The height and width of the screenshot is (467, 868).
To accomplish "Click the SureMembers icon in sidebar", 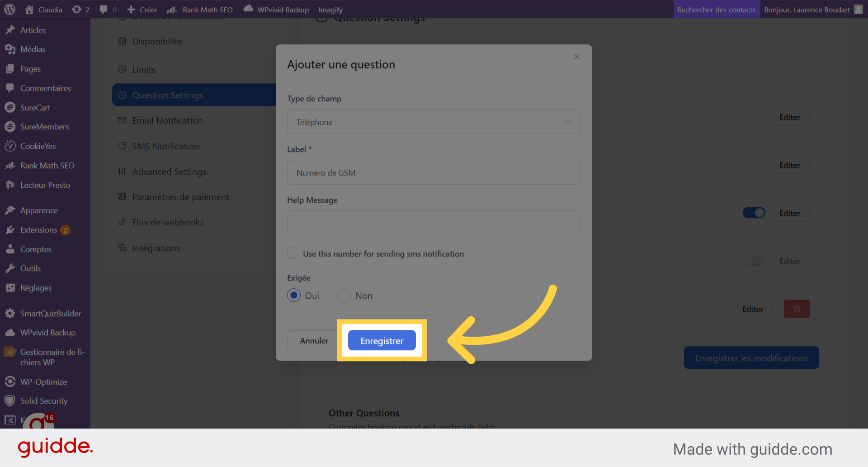I will (x=10, y=127).
